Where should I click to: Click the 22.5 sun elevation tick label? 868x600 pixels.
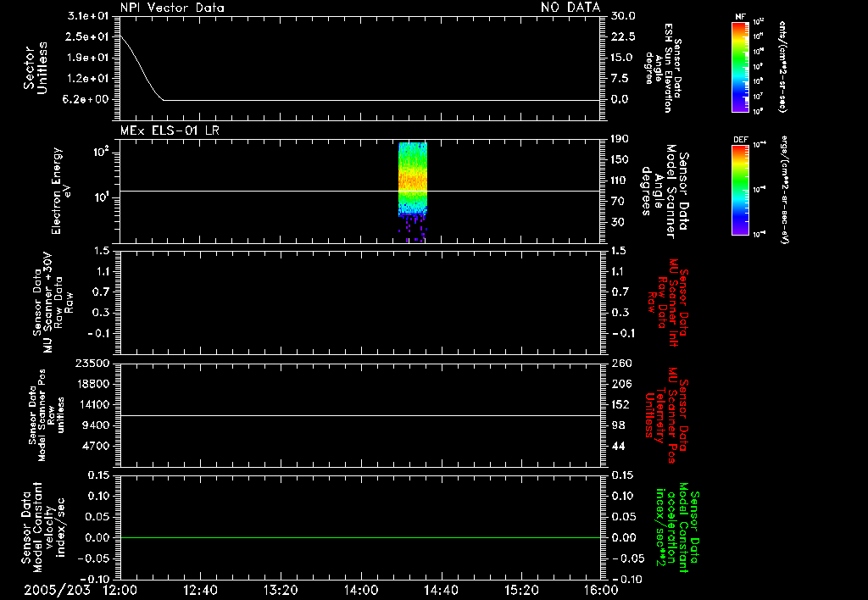pos(623,36)
